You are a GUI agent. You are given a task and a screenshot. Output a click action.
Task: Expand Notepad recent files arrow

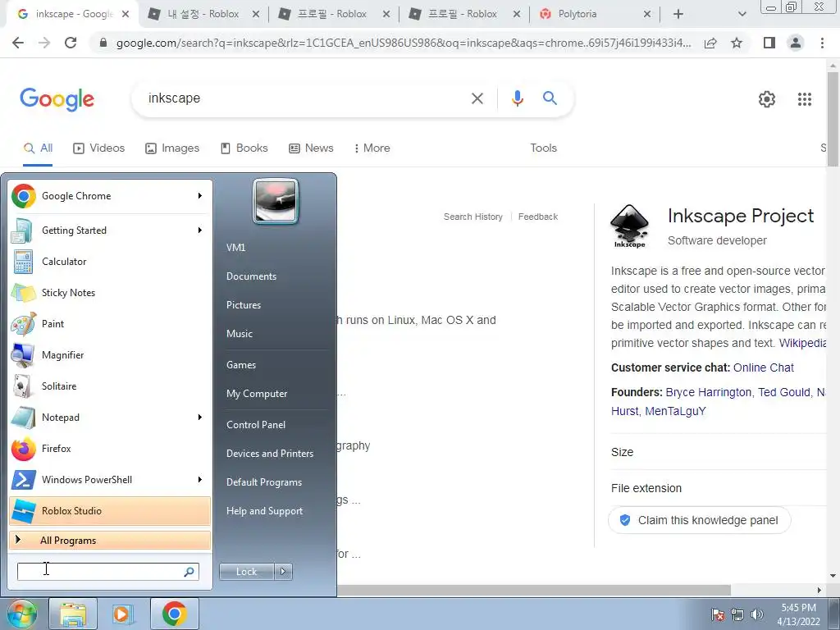200,418
